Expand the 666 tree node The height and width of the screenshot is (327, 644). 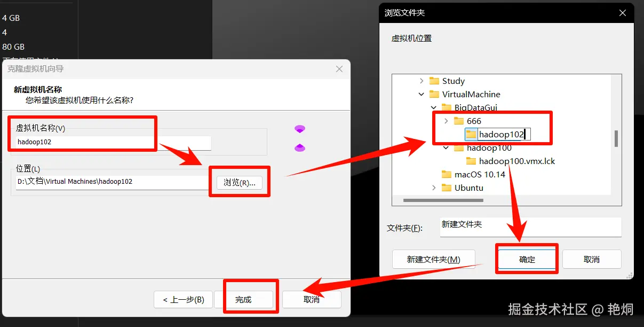tap(446, 121)
